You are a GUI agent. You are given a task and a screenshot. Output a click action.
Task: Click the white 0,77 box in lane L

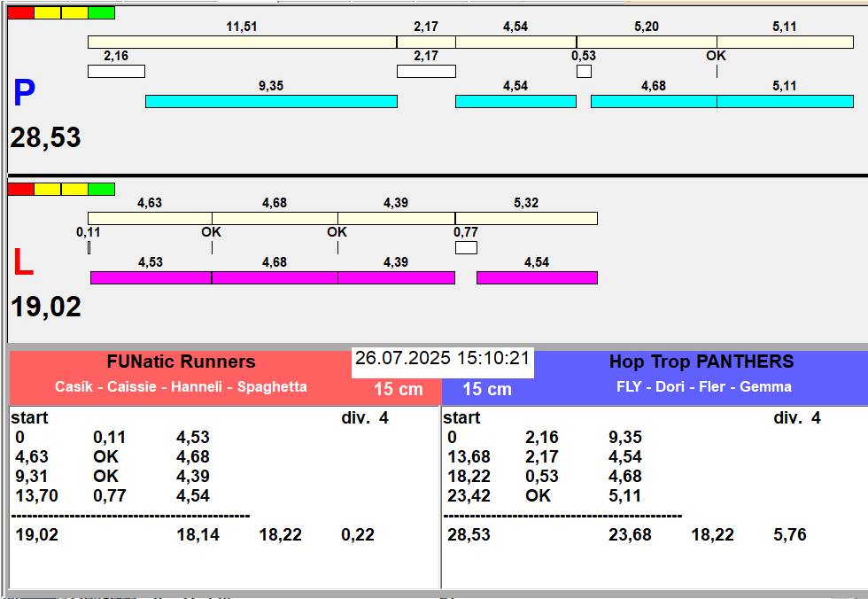click(466, 247)
